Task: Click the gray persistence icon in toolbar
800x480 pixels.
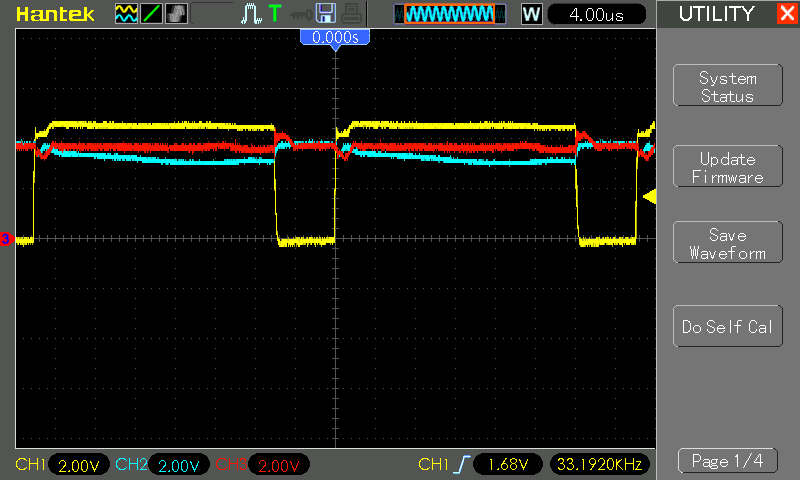Action: [x=176, y=14]
